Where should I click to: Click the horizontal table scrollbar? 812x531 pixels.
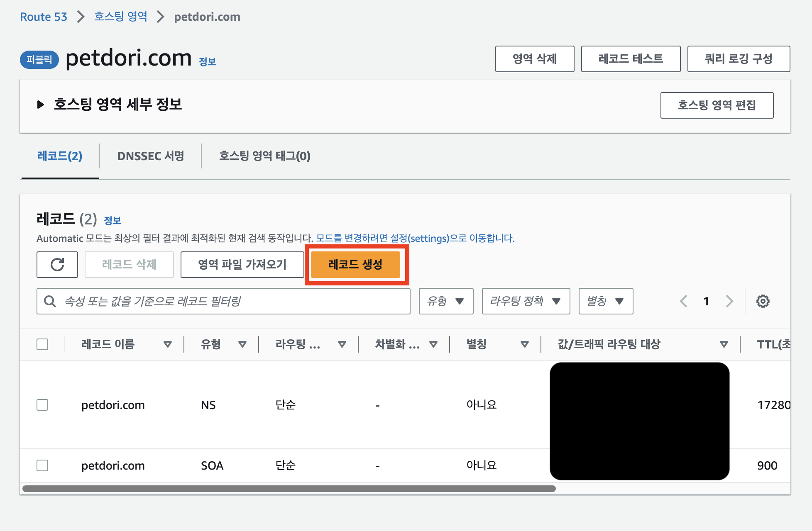tap(289, 489)
